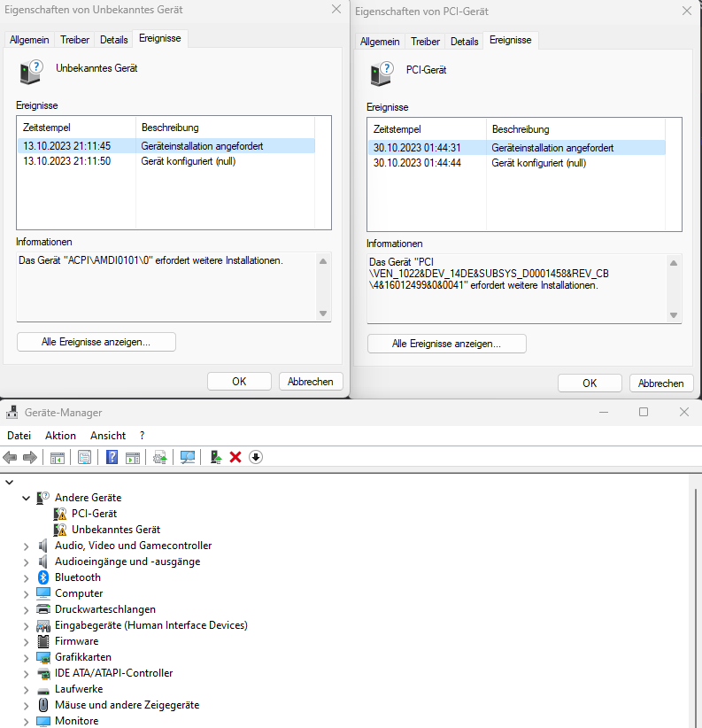The height and width of the screenshot is (728, 702).
Task: Click OK in Unbekanntes Gerät dialog
Action: tap(239, 382)
